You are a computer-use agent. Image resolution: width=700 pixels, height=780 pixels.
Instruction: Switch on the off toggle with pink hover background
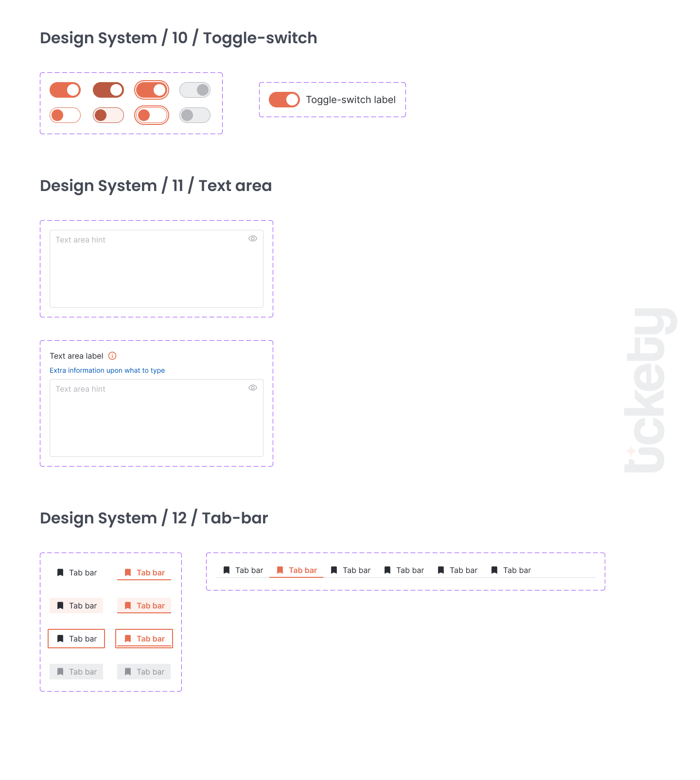(x=108, y=115)
